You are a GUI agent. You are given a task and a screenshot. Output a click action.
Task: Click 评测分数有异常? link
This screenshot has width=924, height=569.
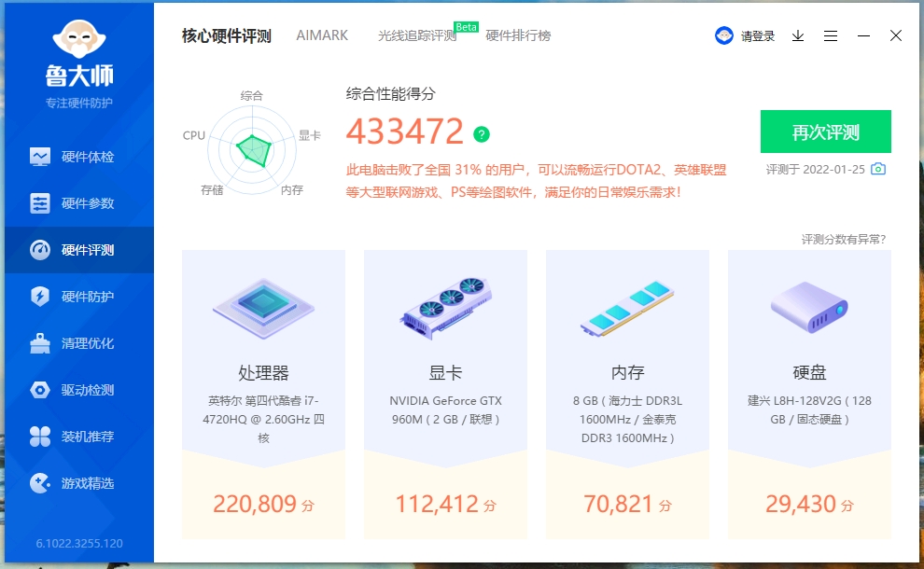(x=844, y=239)
